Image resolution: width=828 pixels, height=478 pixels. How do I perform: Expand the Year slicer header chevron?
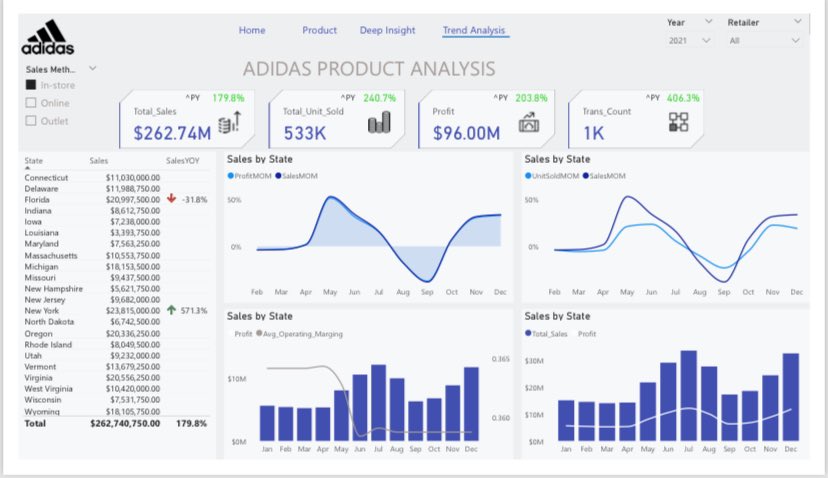pyautogui.click(x=709, y=22)
